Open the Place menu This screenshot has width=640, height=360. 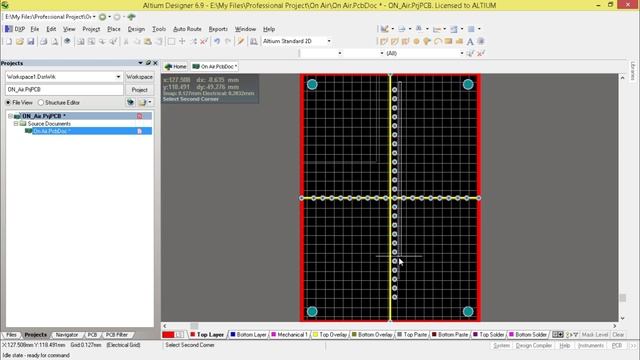113,29
